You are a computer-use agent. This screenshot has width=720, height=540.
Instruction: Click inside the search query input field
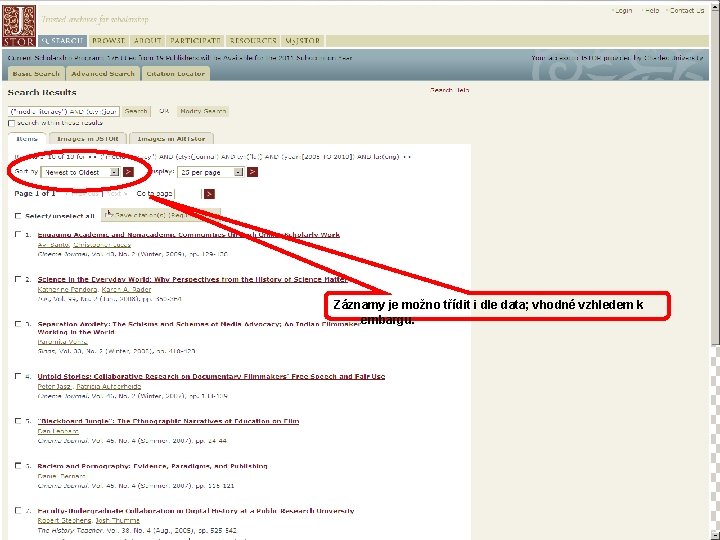pyautogui.click(x=64, y=111)
